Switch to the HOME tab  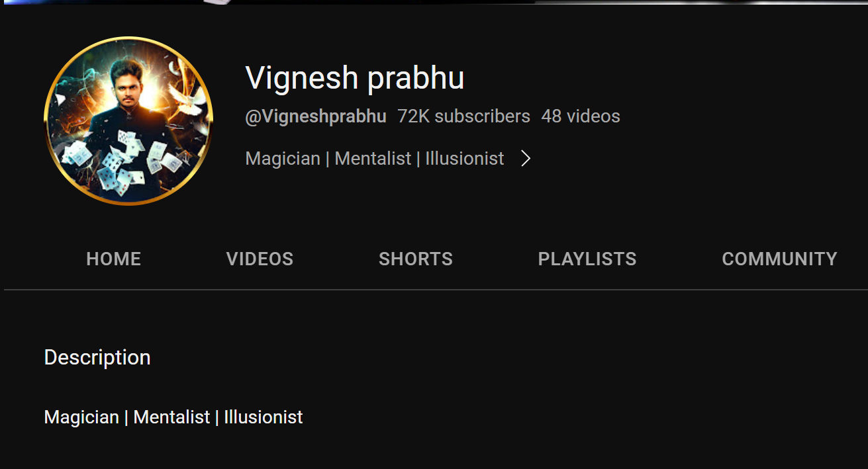pyautogui.click(x=114, y=259)
